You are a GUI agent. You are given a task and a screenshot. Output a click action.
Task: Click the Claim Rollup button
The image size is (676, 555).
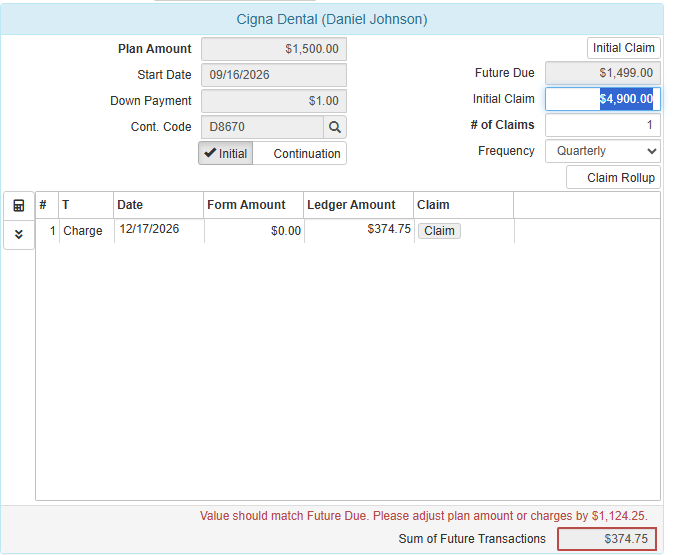click(613, 178)
